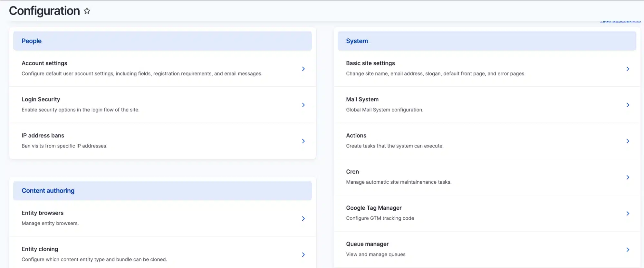Open Mail System configuration
Screen dimensions: 644x268
[362, 99]
